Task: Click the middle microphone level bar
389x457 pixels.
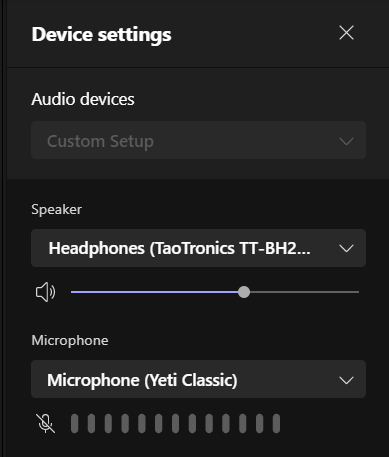Action: coord(175,424)
